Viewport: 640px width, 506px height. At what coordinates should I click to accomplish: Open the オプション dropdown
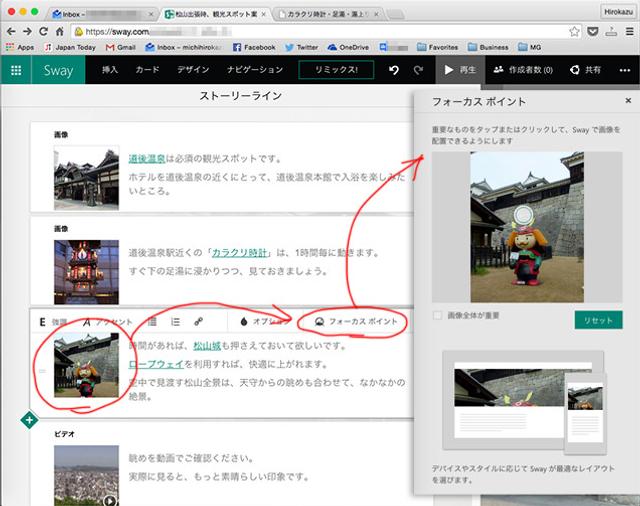click(x=264, y=322)
